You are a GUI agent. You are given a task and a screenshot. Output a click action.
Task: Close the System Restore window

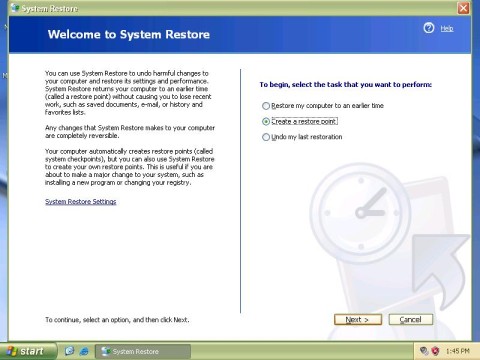[x=463, y=8]
